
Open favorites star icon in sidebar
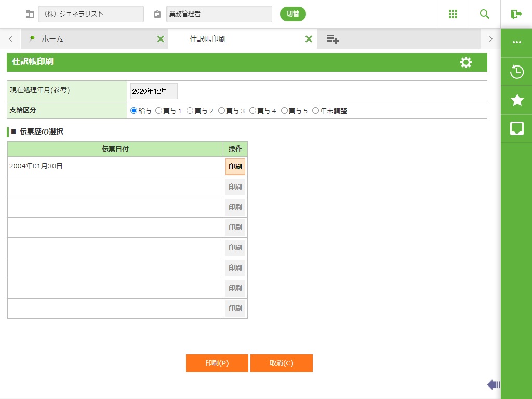click(516, 100)
